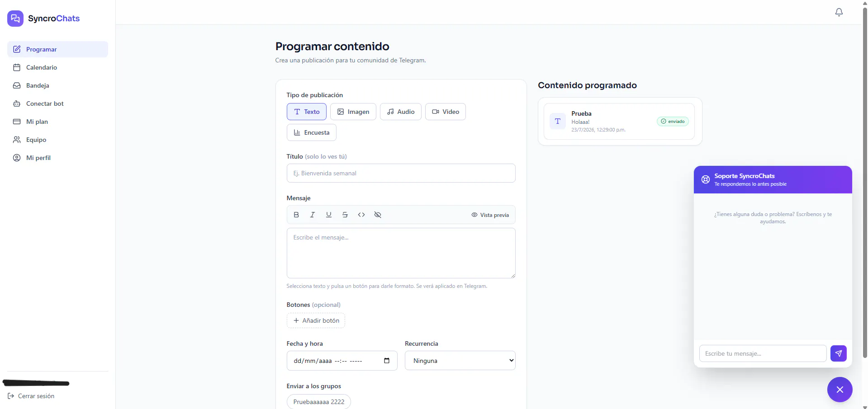Send the support chat message
This screenshot has width=868, height=409.
pyautogui.click(x=839, y=353)
